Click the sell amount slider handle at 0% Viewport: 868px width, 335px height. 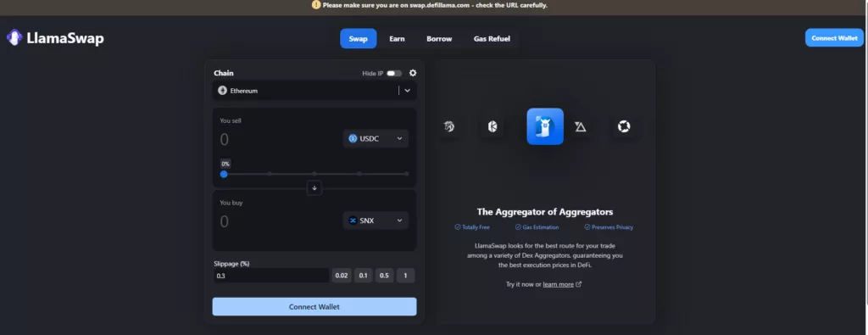(224, 174)
